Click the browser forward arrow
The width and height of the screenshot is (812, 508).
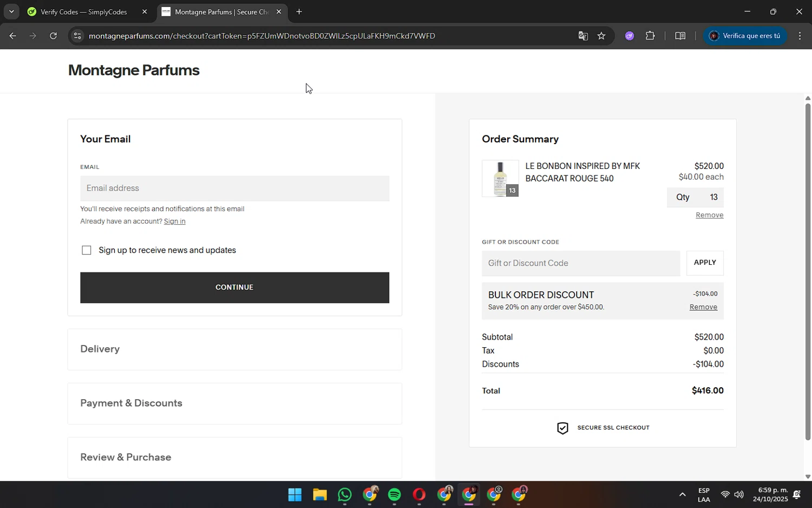pyautogui.click(x=32, y=36)
